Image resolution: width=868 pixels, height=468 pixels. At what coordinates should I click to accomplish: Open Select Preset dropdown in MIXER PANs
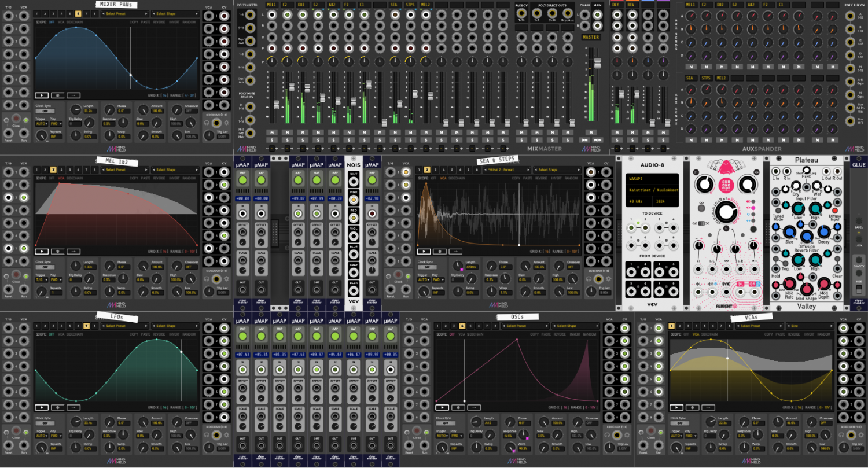point(125,14)
